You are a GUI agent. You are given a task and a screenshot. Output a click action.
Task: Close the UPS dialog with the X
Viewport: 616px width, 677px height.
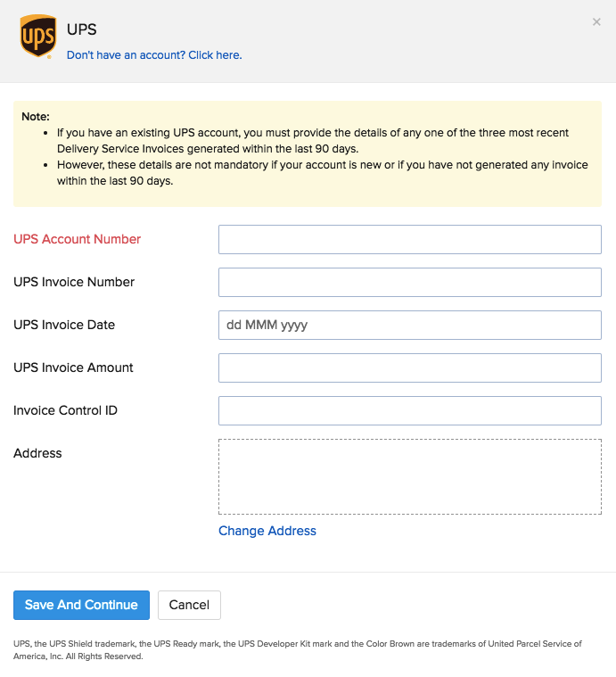click(x=596, y=22)
